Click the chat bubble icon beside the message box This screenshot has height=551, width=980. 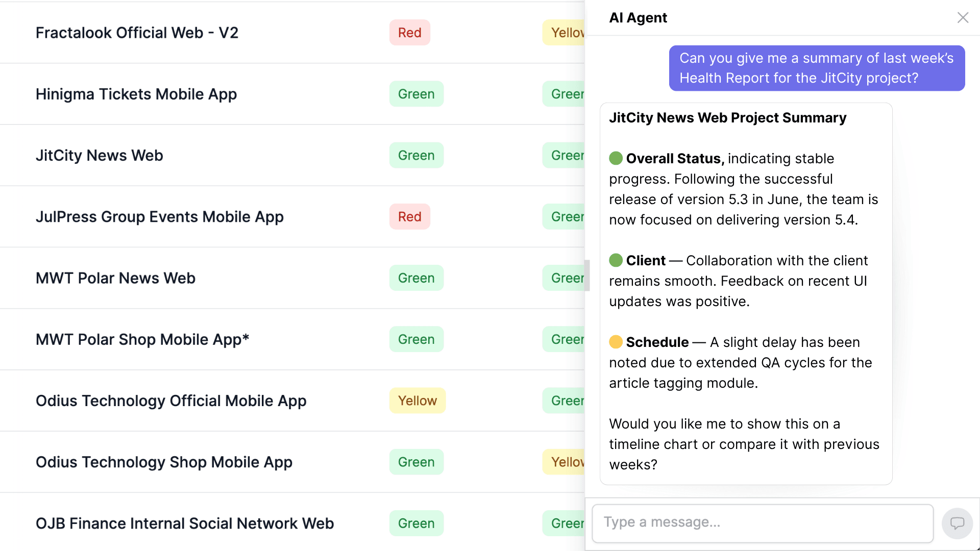point(958,523)
